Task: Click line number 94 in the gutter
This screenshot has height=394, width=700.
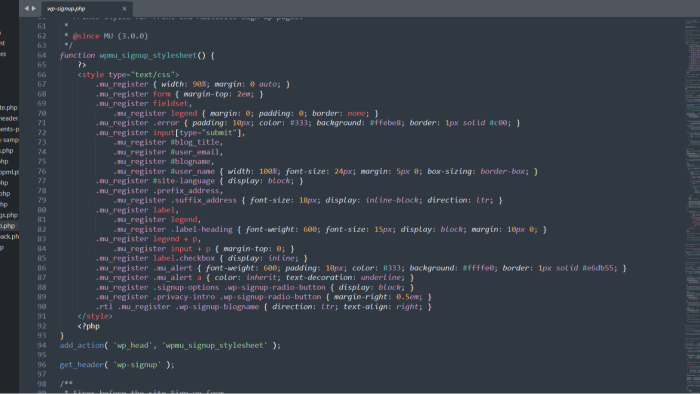Action: (x=42, y=345)
